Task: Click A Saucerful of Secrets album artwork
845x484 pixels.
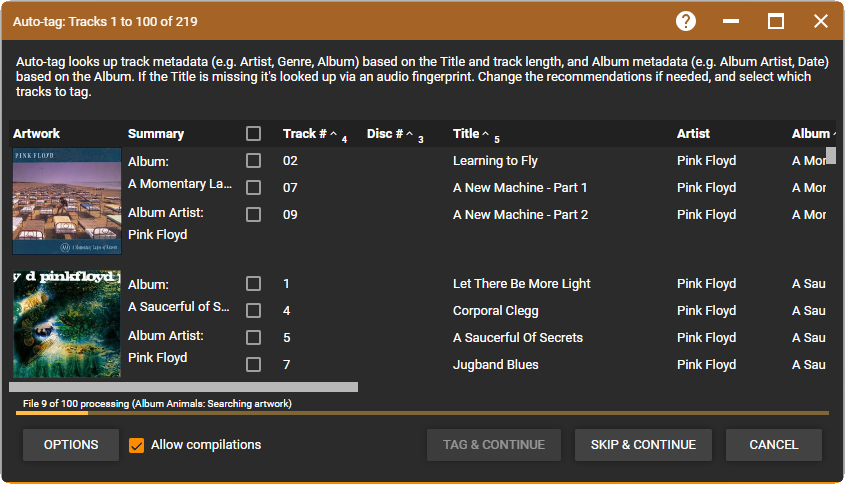Action: 67,324
